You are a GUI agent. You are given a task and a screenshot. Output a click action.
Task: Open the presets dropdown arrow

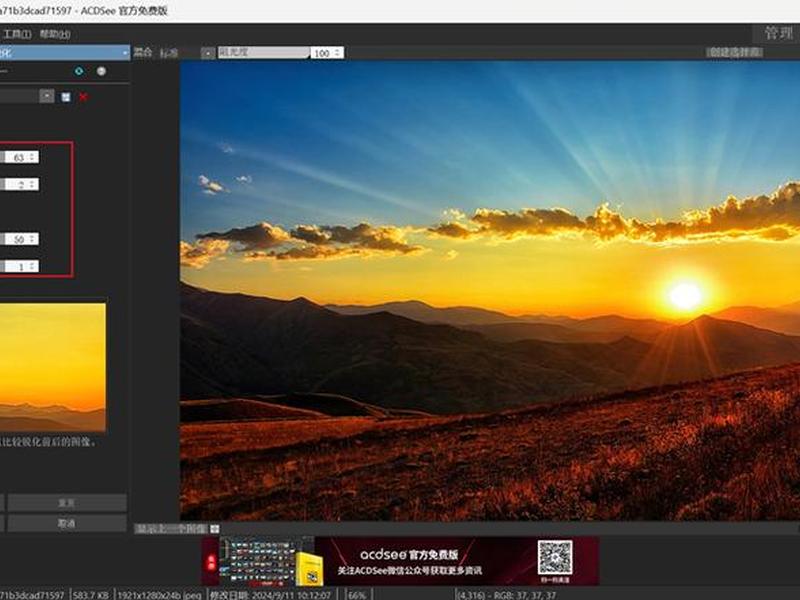46,96
